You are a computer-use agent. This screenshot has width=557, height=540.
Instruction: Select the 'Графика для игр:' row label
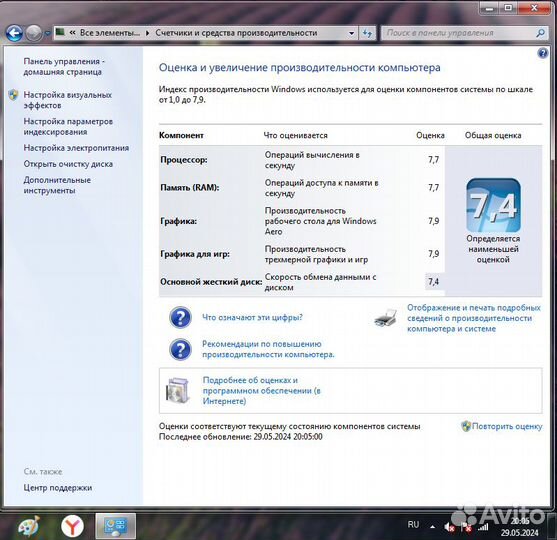coord(195,254)
